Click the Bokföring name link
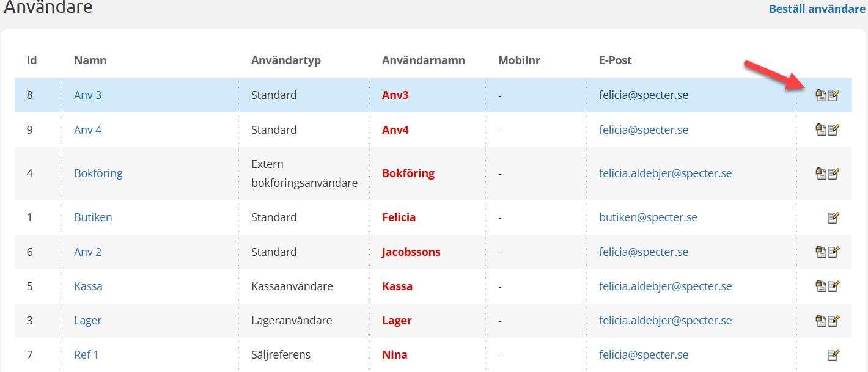The height and width of the screenshot is (372, 868). point(98,173)
